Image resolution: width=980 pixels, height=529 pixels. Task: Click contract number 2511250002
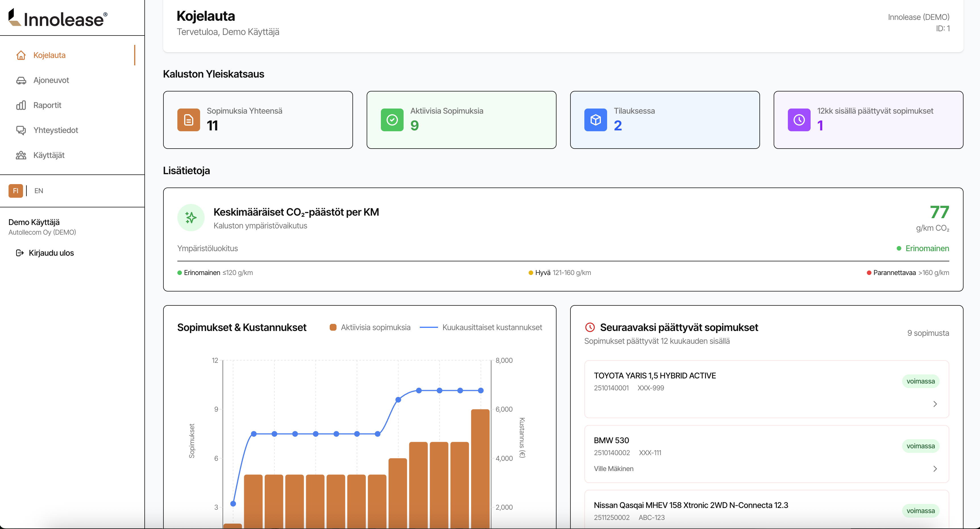pyautogui.click(x=612, y=518)
